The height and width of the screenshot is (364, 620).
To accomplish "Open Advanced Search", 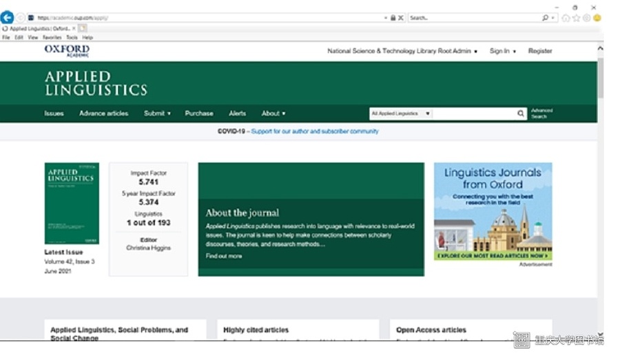I will pos(541,114).
